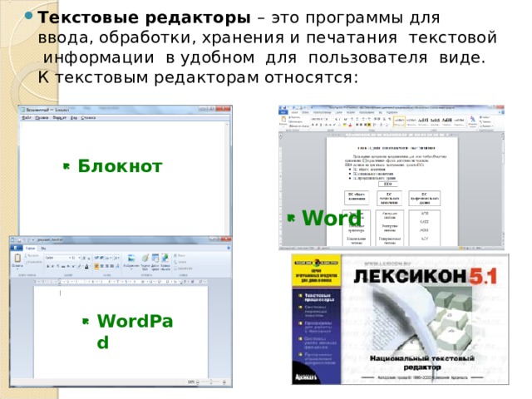Screen dimensions: 532x399
Task: Center the text in the WordPad window
Action: tap(101, 267)
